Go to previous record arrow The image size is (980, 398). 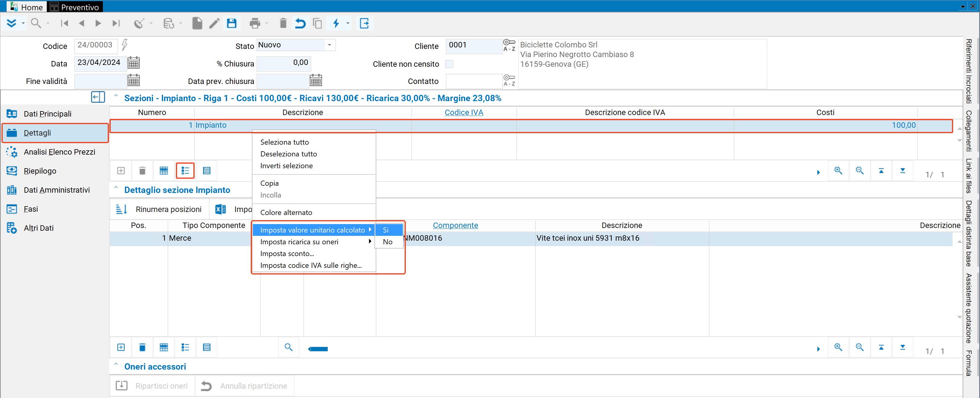click(81, 23)
